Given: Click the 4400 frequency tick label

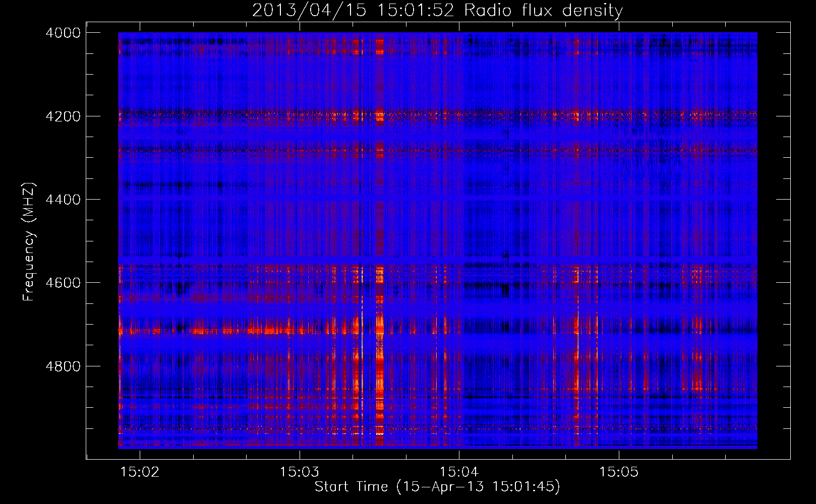Looking at the screenshot, I should (63, 200).
